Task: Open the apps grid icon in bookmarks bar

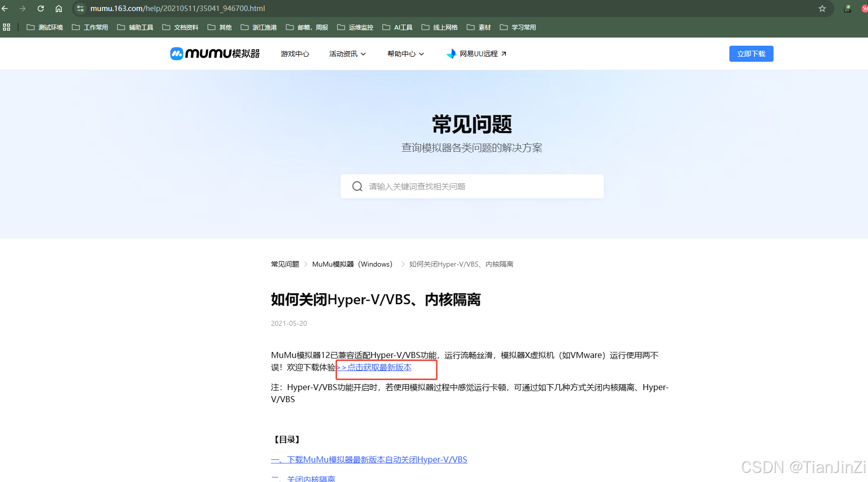Action: pos(7,27)
